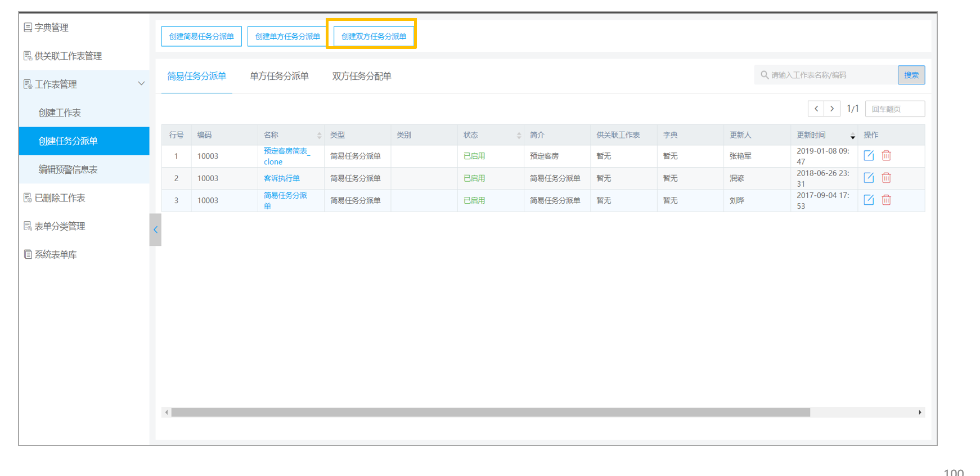Open 预定客房简表_clone link
Image resolution: width=980 pixels, height=476 pixels.
pyautogui.click(x=286, y=156)
